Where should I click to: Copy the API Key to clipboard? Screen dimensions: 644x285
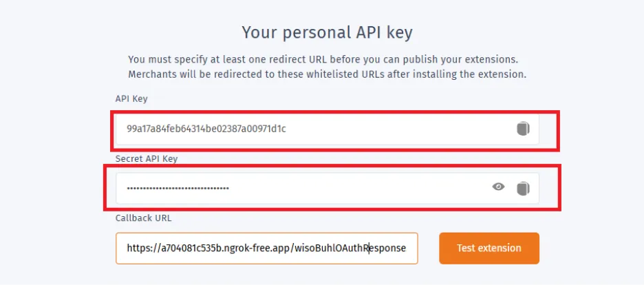click(523, 129)
